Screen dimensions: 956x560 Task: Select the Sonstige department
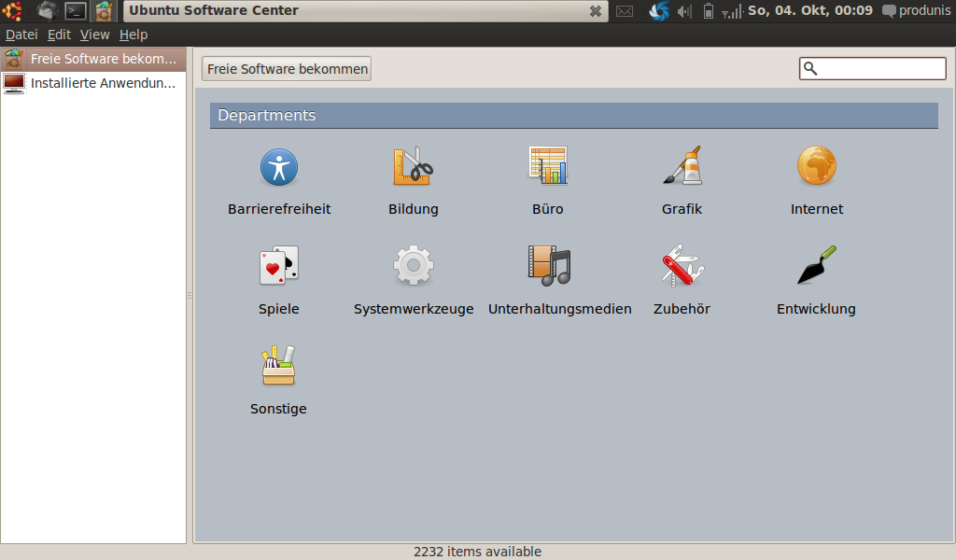tap(278, 381)
